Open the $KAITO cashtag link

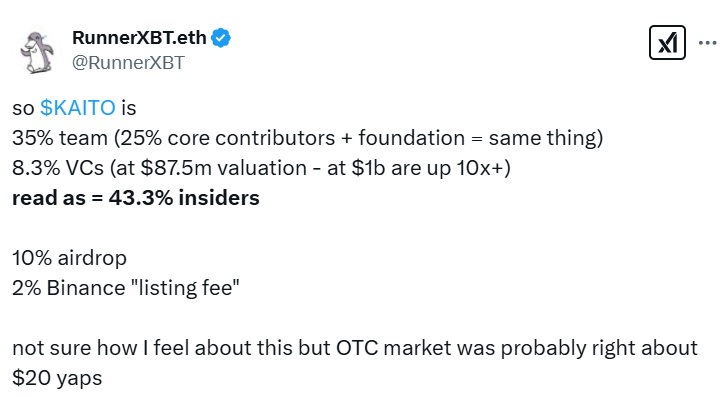click(x=78, y=108)
